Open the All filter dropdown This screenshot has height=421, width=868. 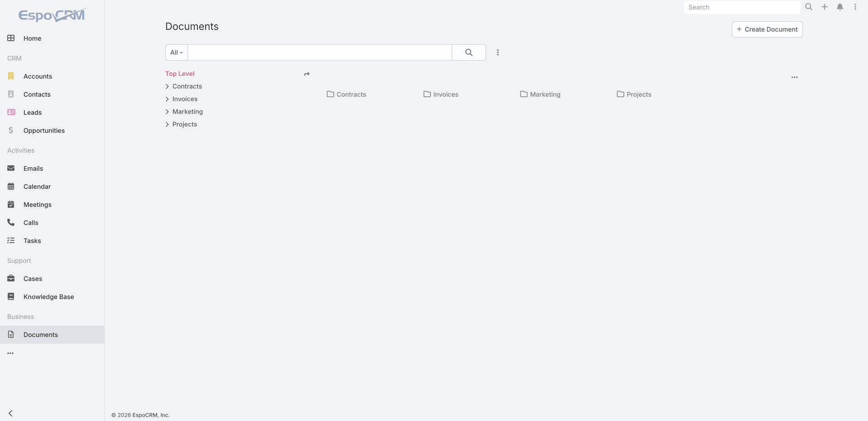tap(177, 52)
